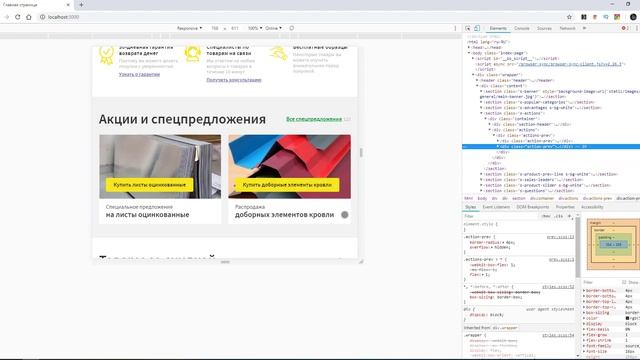Expand the s-questions section node
Viewport: 640px width, 360px height.
pyautogui.click(x=481, y=191)
